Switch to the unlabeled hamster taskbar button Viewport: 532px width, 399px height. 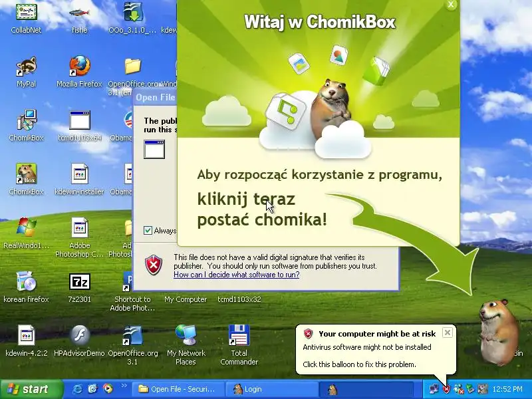click(366, 389)
